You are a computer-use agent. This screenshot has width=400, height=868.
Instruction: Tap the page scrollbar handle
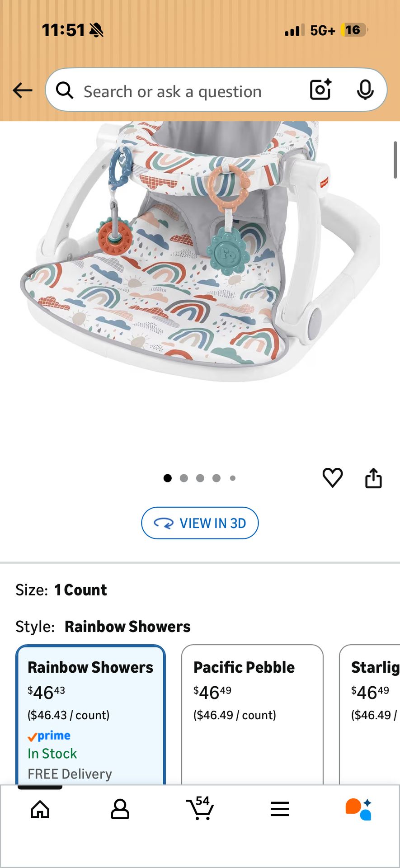click(395, 160)
